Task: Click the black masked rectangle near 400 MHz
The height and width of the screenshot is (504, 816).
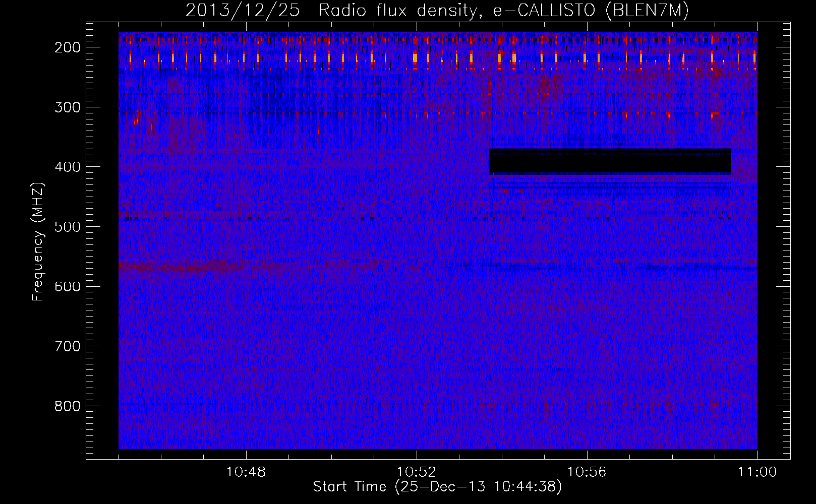Action: point(610,161)
